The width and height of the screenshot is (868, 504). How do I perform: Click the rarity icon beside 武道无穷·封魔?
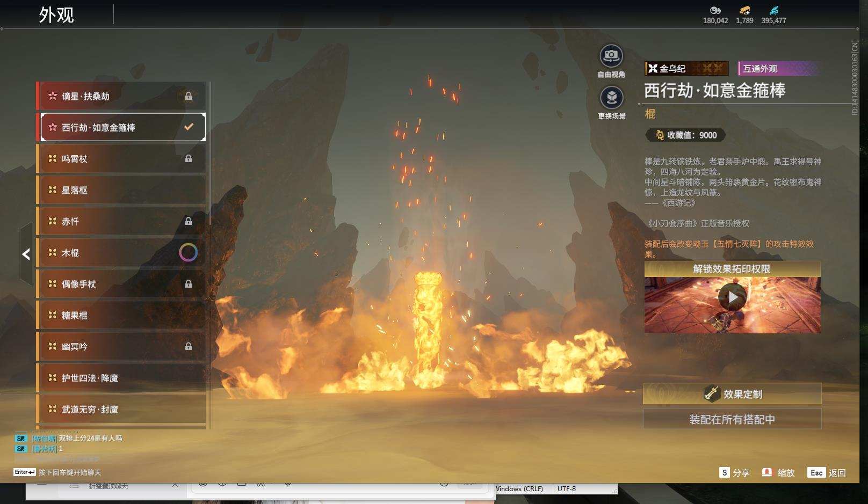click(53, 409)
